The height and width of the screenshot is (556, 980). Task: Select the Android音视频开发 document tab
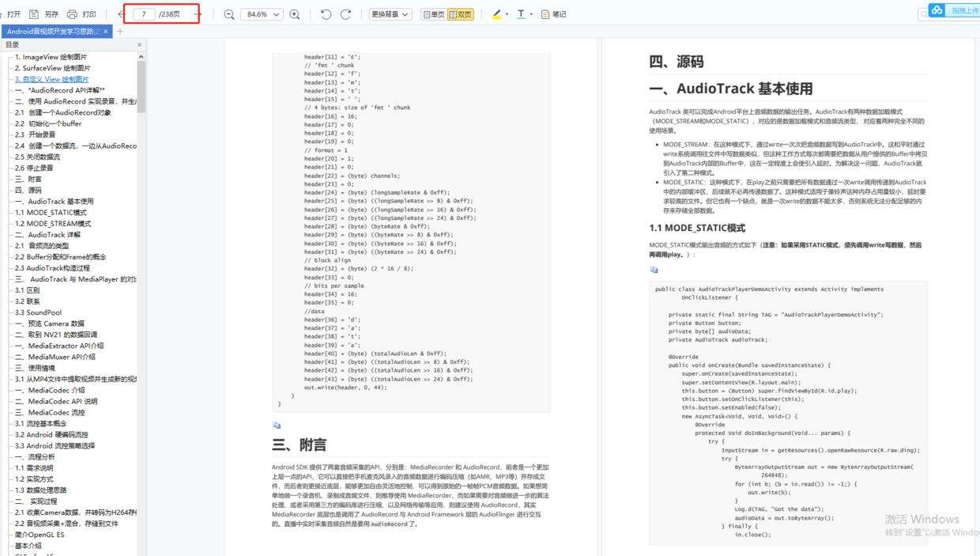[x=51, y=31]
